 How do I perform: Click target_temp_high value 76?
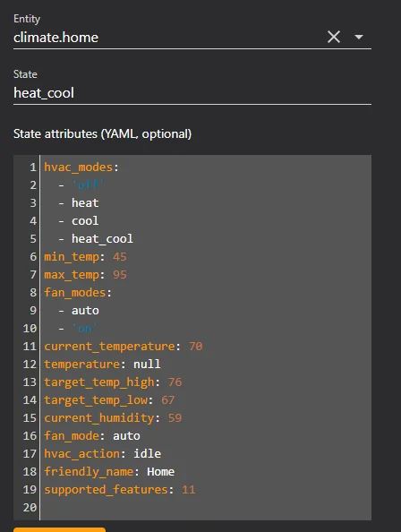click(x=175, y=382)
